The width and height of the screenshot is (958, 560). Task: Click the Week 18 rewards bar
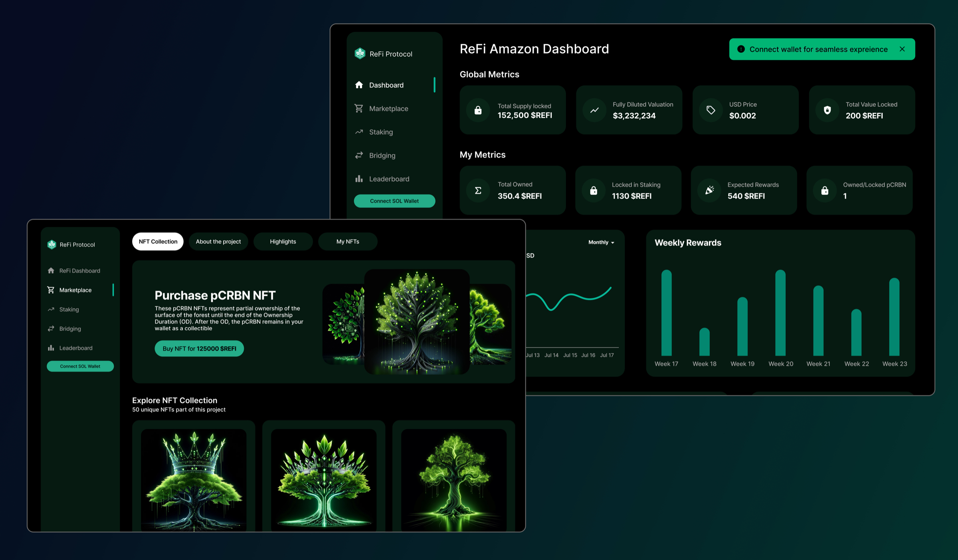704,342
